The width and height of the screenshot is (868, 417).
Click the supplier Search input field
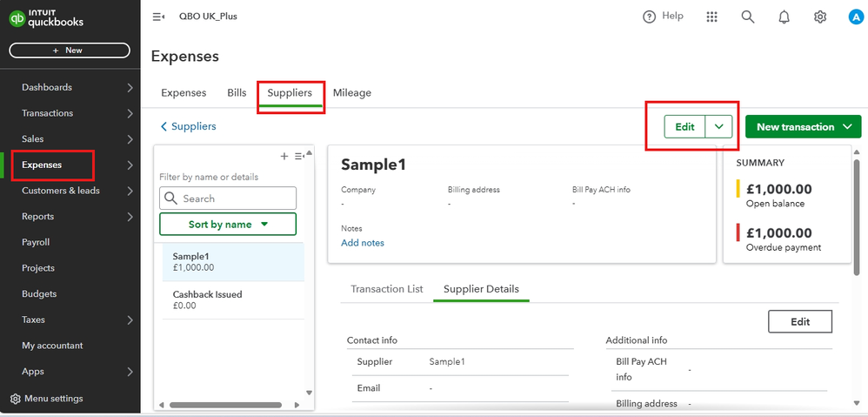(x=235, y=198)
